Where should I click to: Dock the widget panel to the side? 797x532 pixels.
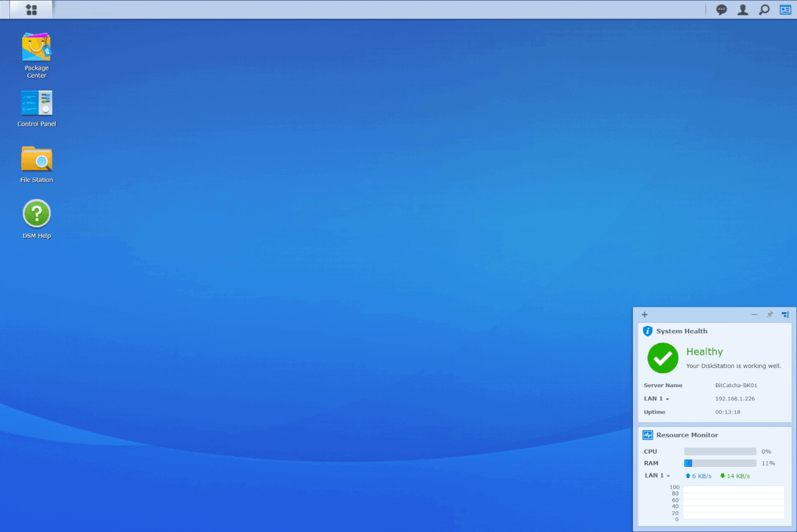pyautogui.click(x=785, y=314)
